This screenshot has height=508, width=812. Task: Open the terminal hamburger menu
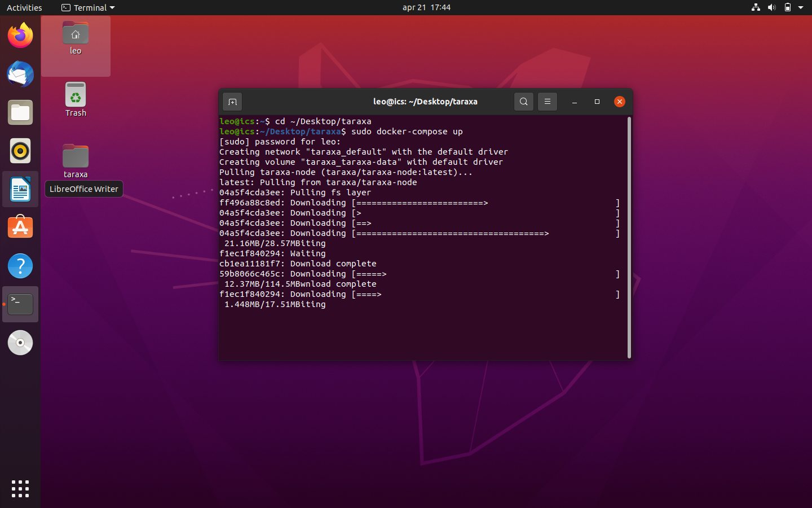pyautogui.click(x=547, y=102)
